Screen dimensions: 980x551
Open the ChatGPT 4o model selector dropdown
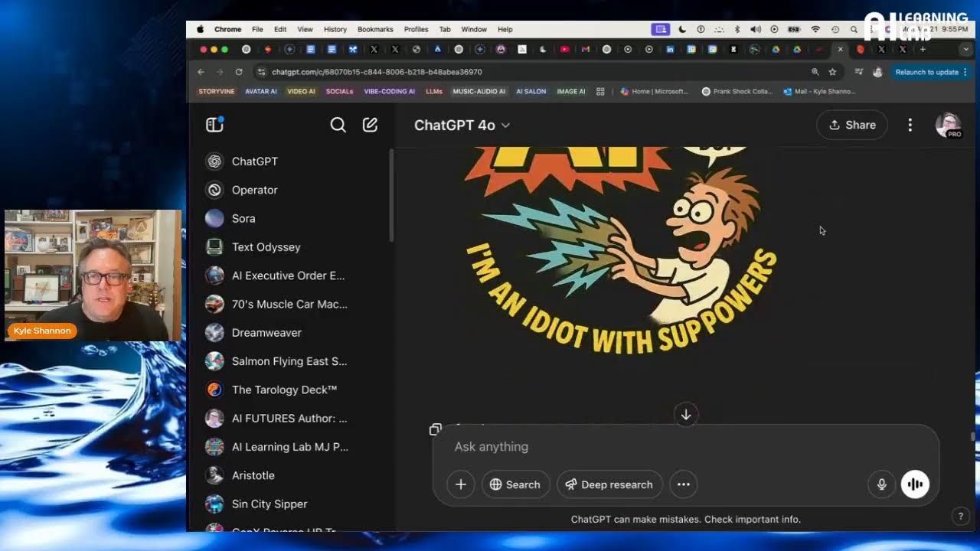(x=462, y=125)
